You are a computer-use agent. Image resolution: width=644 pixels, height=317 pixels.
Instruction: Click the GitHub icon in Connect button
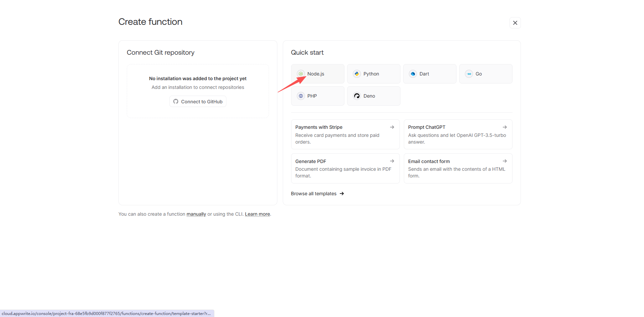coord(176,102)
